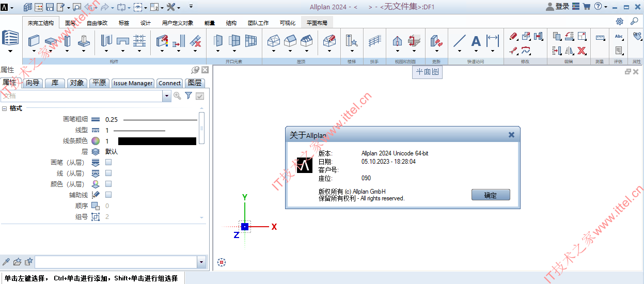This screenshot has height=284, width=644.
Task: Expand the Wall tool dropdown arrow
Action: pos(34,51)
